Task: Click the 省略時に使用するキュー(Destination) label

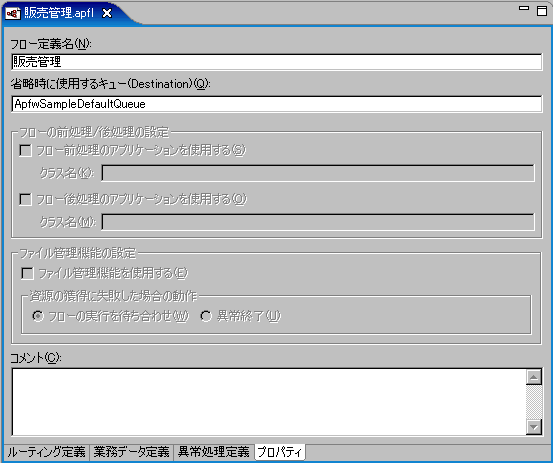Action: (110, 84)
